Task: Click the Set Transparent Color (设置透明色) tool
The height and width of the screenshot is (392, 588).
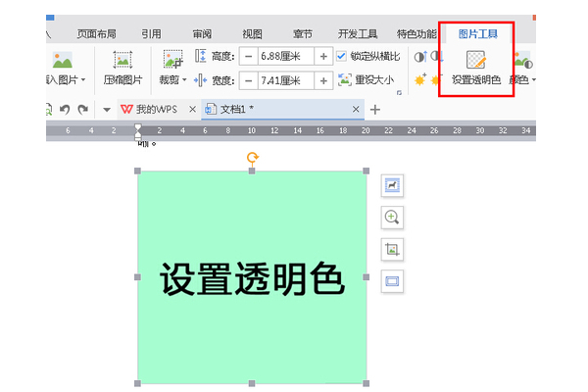Action: [x=476, y=68]
